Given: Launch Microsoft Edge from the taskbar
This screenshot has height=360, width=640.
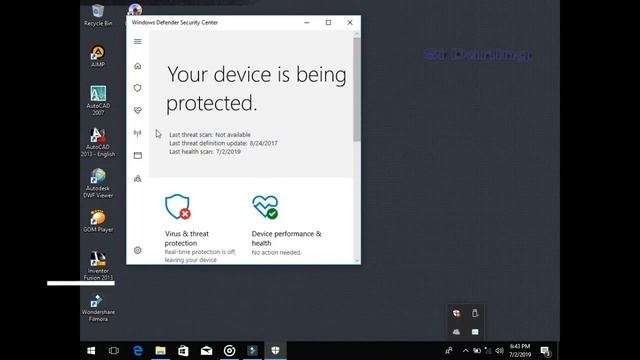Looking at the screenshot, I should (138, 351).
